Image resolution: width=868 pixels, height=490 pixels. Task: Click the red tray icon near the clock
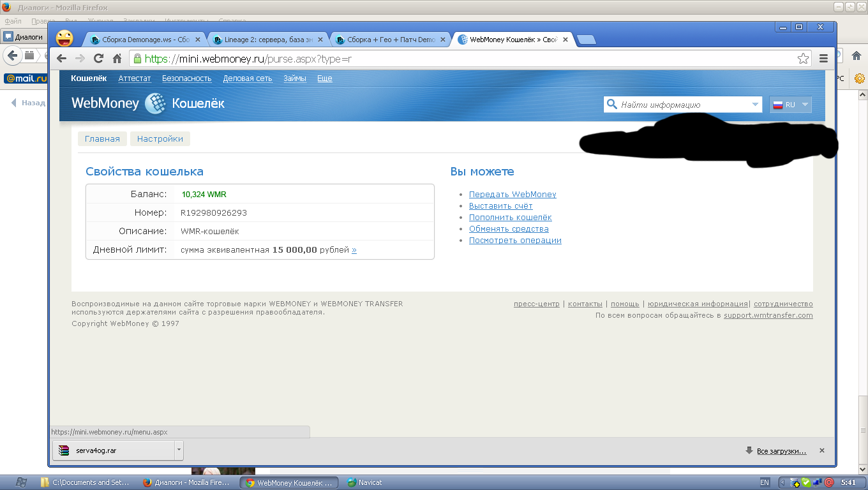tap(829, 482)
